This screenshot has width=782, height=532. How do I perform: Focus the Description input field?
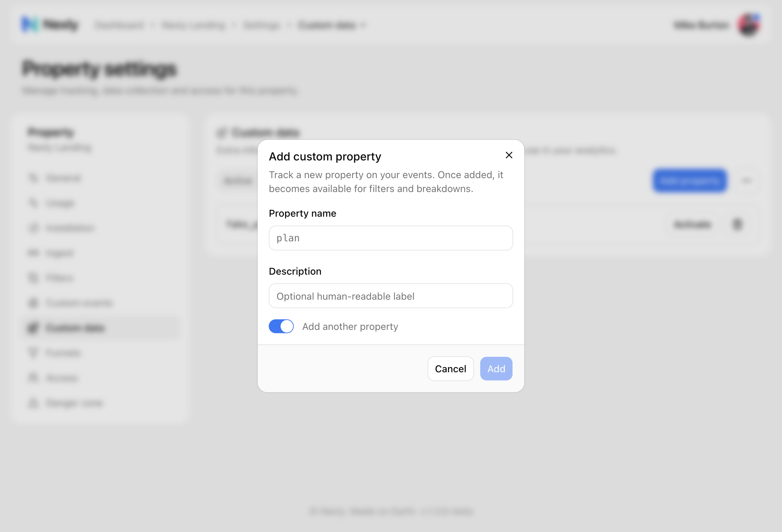(x=391, y=296)
